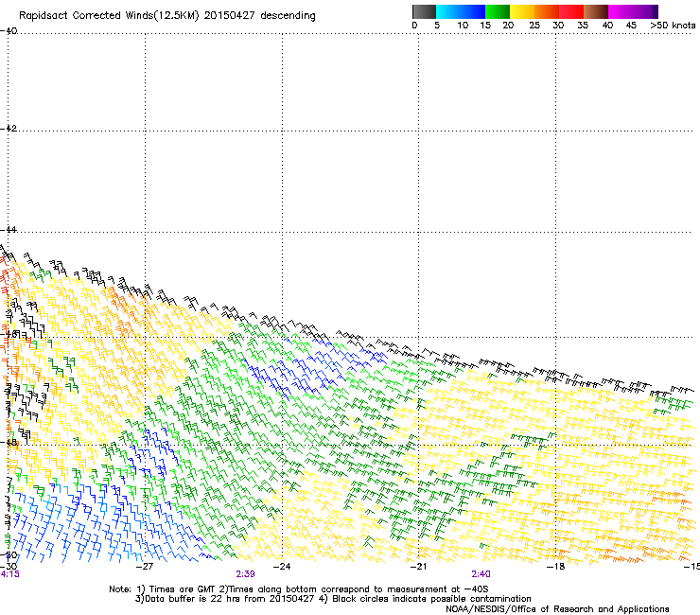
Task: Click the '-44' latitude axis label
Action: click(9, 230)
